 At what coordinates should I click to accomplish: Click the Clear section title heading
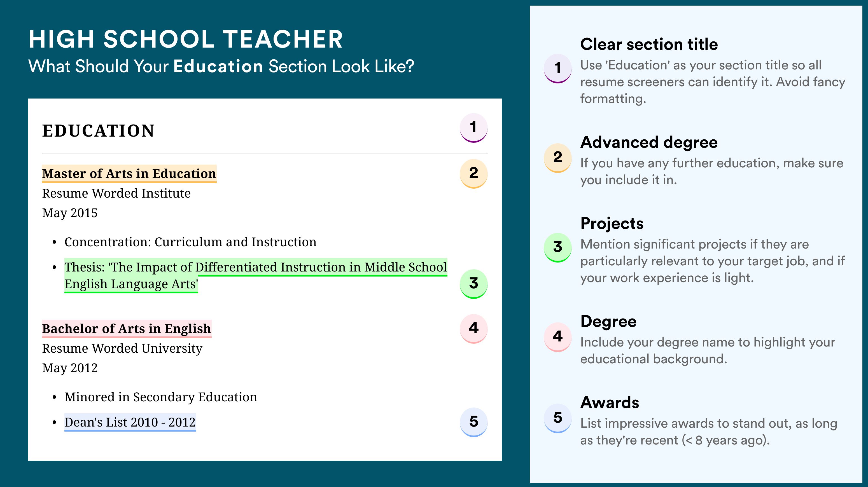click(649, 44)
